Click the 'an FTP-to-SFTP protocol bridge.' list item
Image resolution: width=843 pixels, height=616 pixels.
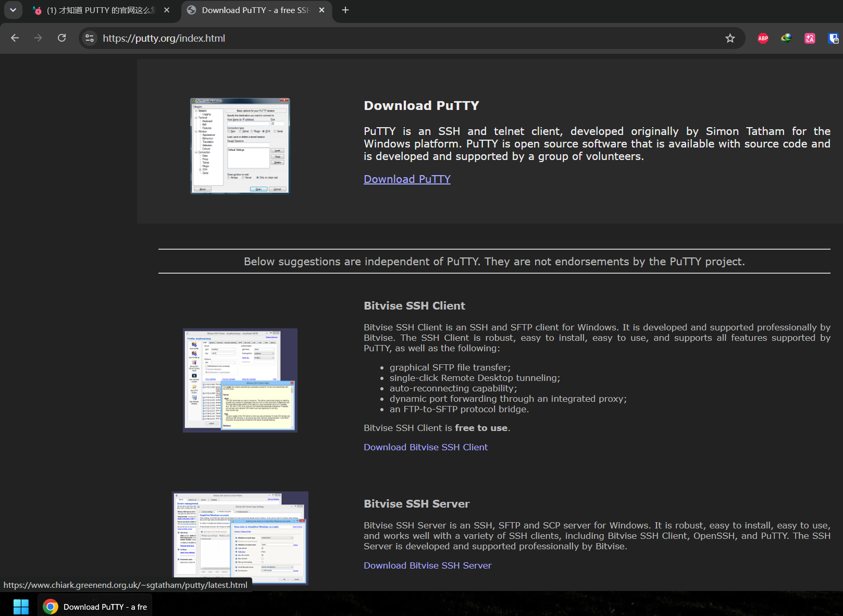coord(460,409)
